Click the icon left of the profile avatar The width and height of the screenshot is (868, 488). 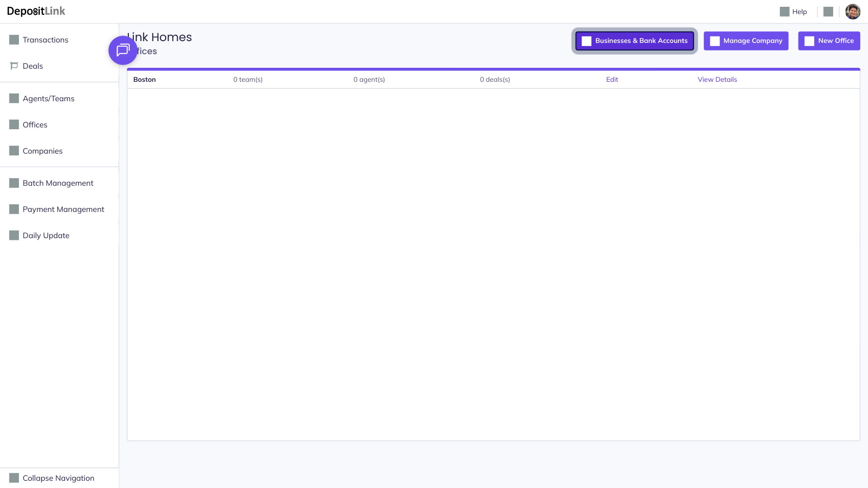828,12
